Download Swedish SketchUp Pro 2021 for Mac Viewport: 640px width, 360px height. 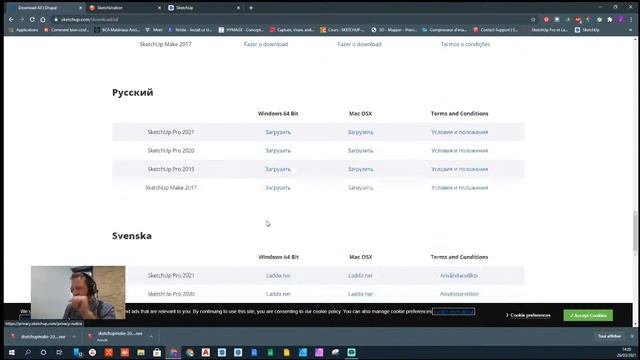360,276
